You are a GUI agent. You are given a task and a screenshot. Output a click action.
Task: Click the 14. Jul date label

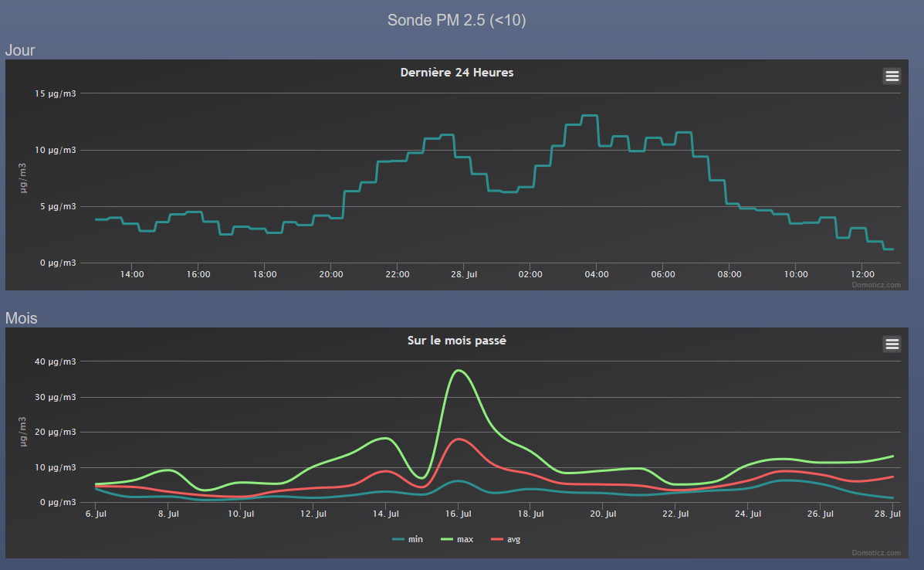coord(386,514)
